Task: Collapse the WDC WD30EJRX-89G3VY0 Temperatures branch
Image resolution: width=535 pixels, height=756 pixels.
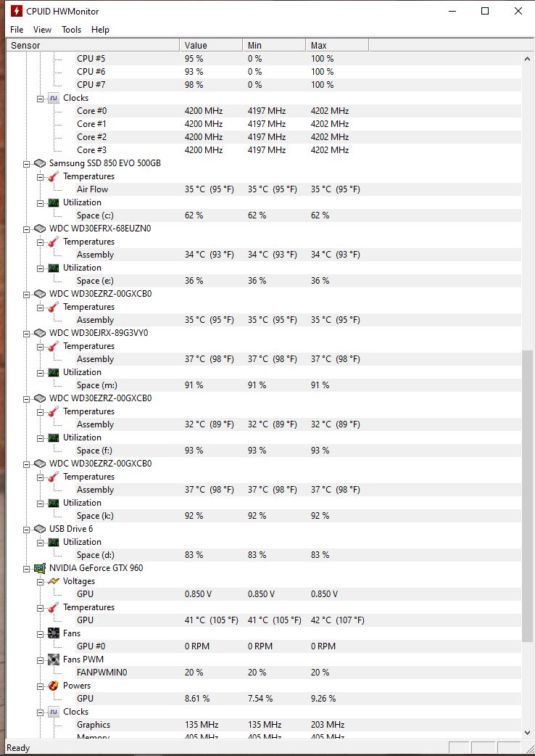Action: click(x=40, y=346)
